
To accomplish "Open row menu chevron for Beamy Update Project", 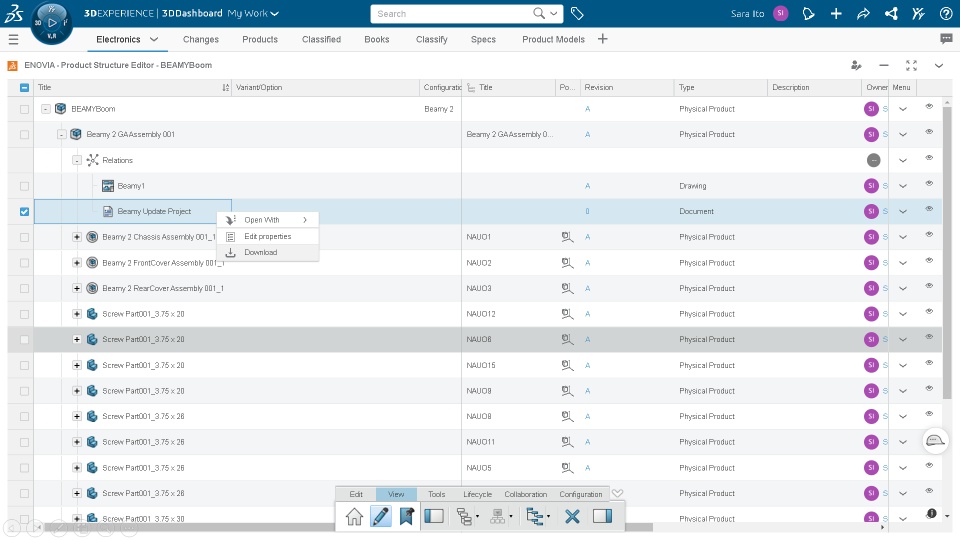I will [x=902, y=212].
